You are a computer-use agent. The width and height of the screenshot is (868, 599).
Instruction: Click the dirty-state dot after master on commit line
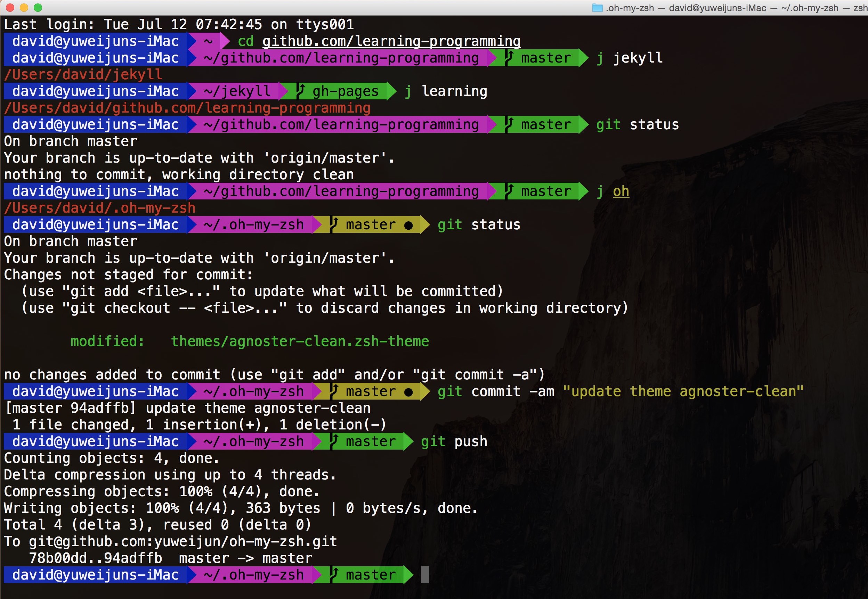tap(408, 392)
